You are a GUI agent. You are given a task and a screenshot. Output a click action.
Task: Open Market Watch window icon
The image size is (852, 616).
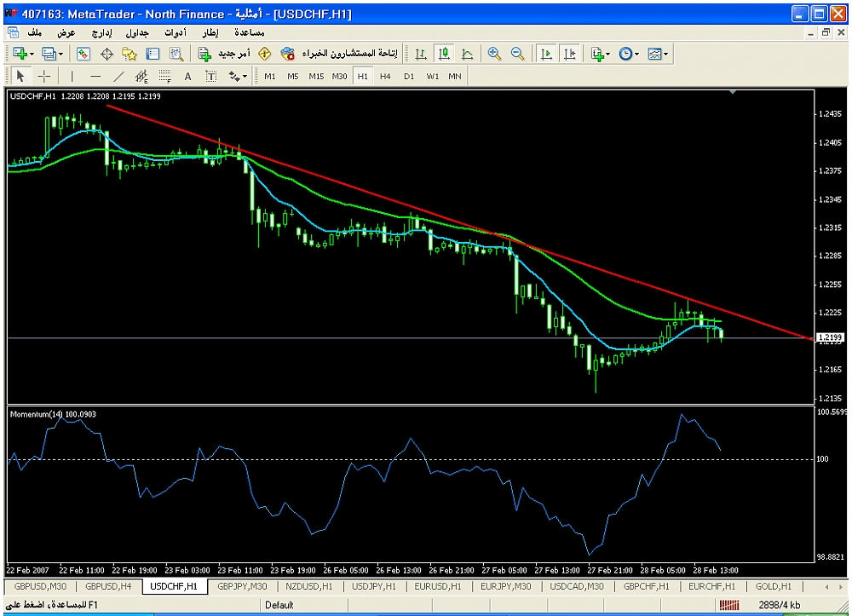pyautogui.click(x=83, y=54)
